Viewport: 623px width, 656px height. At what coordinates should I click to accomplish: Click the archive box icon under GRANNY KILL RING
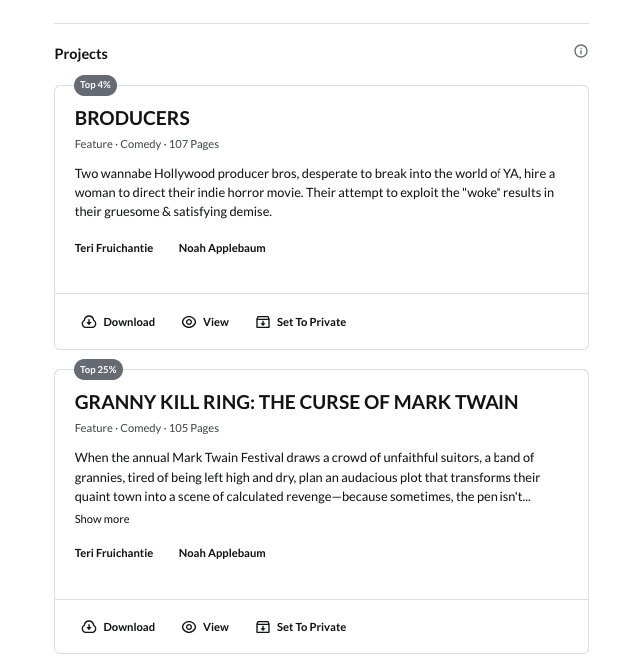(x=263, y=627)
